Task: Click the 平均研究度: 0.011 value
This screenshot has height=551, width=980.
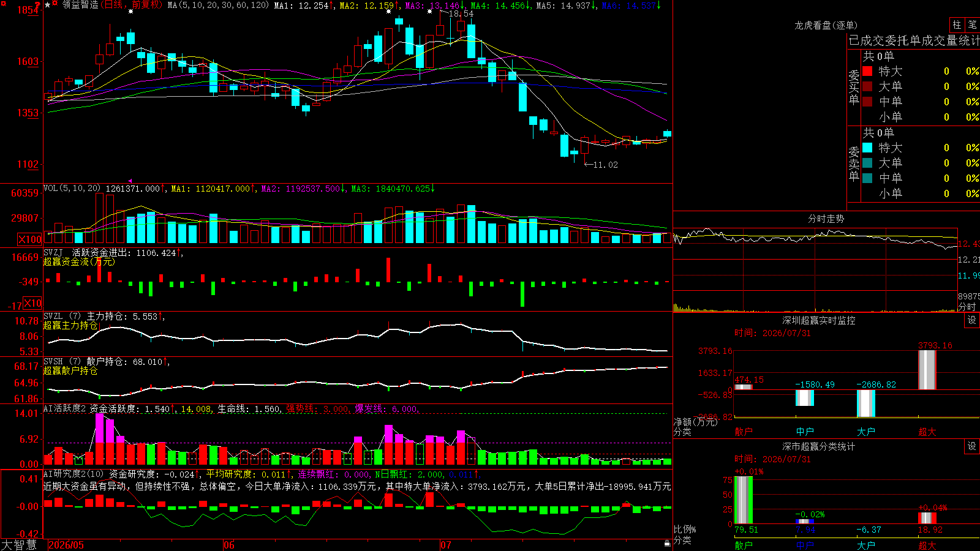Action: tap(246, 474)
